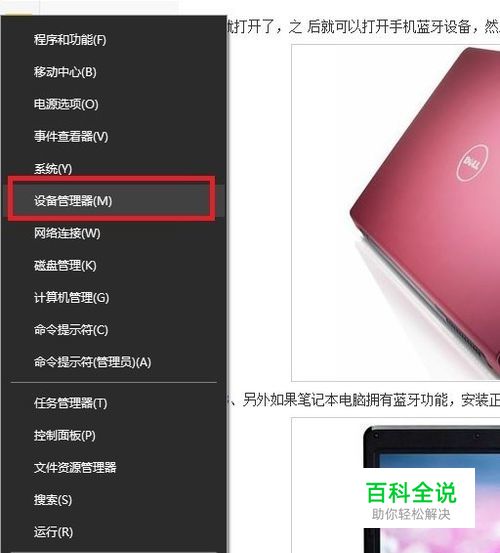Launch 事件查看器(V)
Viewport: 500px width, 553px height.
[113, 136]
